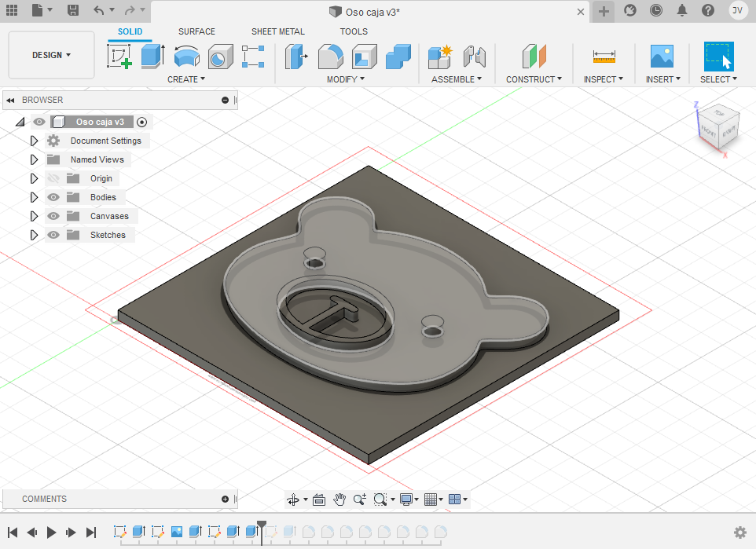Viewport: 756px width, 549px height.
Task: Expand the Sketches folder
Action: click(x=34, y=235)
